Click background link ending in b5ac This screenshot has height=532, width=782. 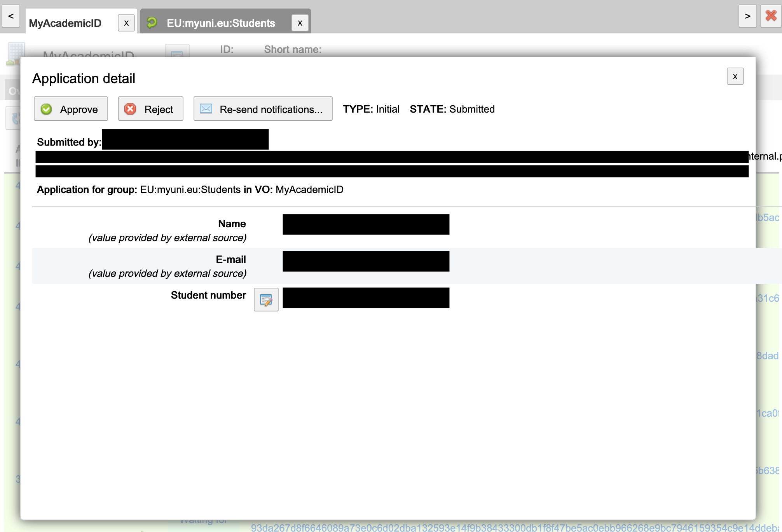tap(768, 218)
